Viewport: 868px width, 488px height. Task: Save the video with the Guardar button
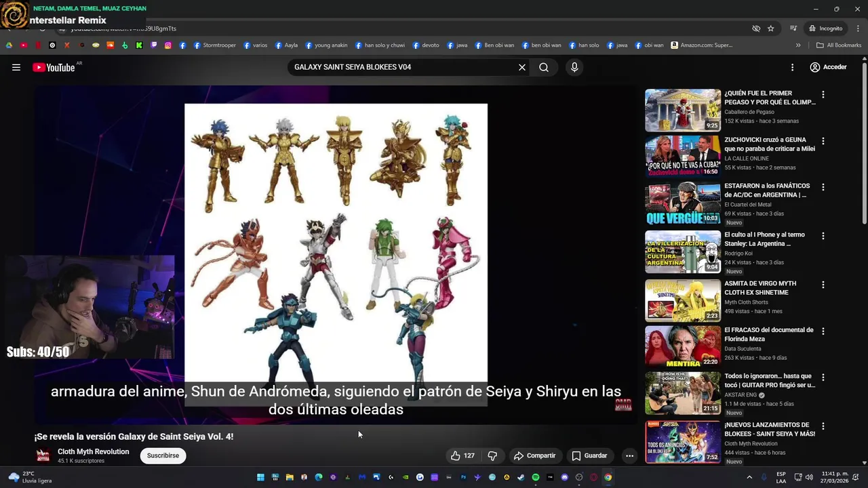pyautogui.click(x=589, y=455)
